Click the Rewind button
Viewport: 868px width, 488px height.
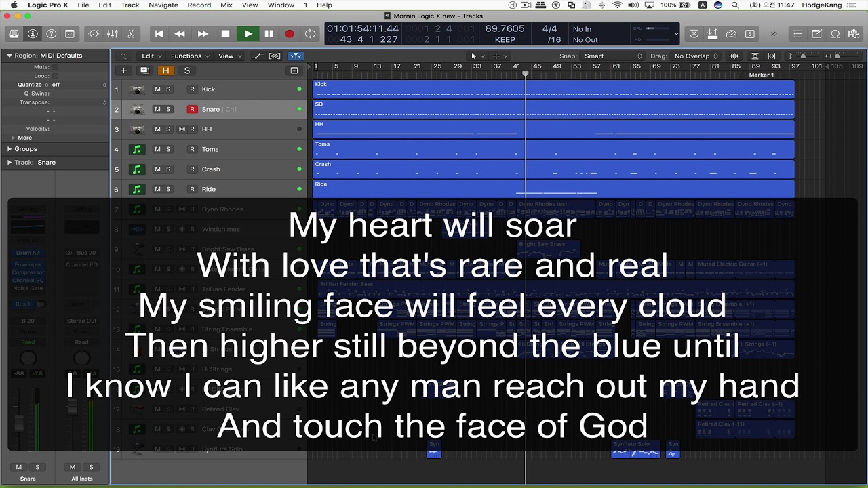[180, 34]
